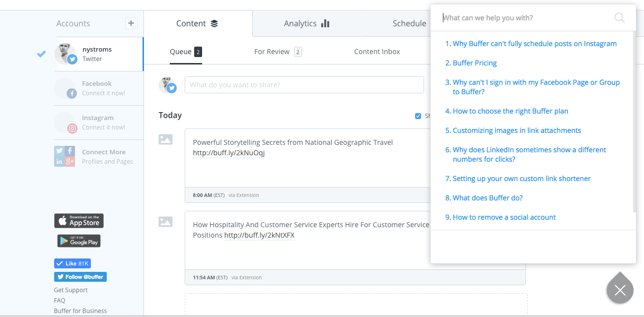
Task: Select the For Review sub-tab
Action: tap(278, 52)
